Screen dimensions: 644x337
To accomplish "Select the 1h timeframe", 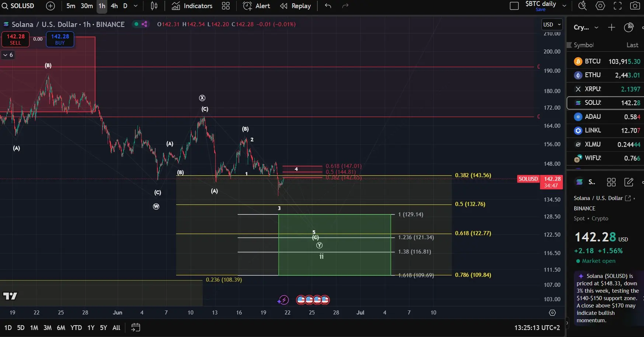I will (102, 6).
